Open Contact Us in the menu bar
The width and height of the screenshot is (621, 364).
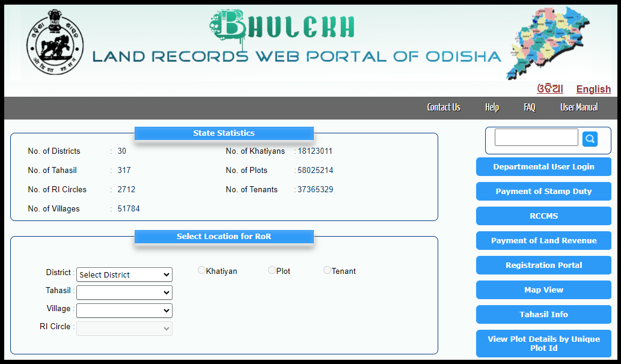pyautogui.click(x=444, y=108)
